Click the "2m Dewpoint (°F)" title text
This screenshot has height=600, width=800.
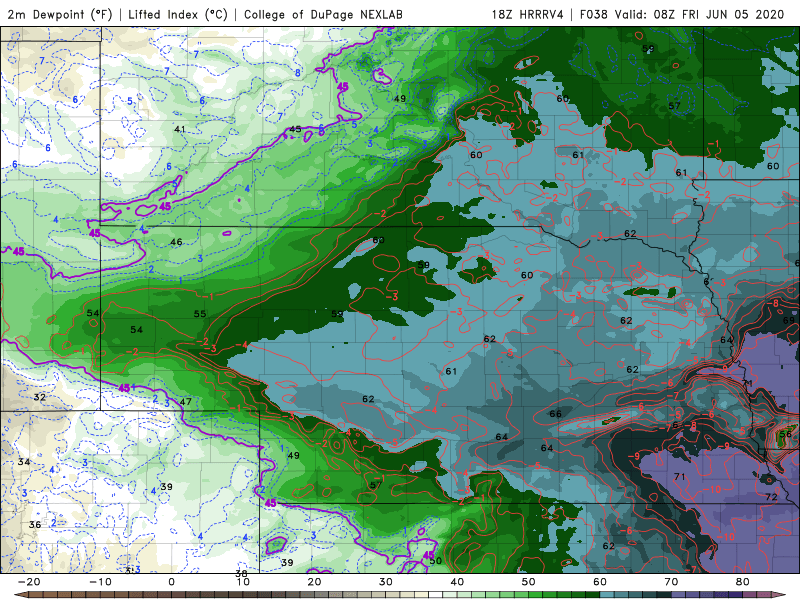(60, 14)
